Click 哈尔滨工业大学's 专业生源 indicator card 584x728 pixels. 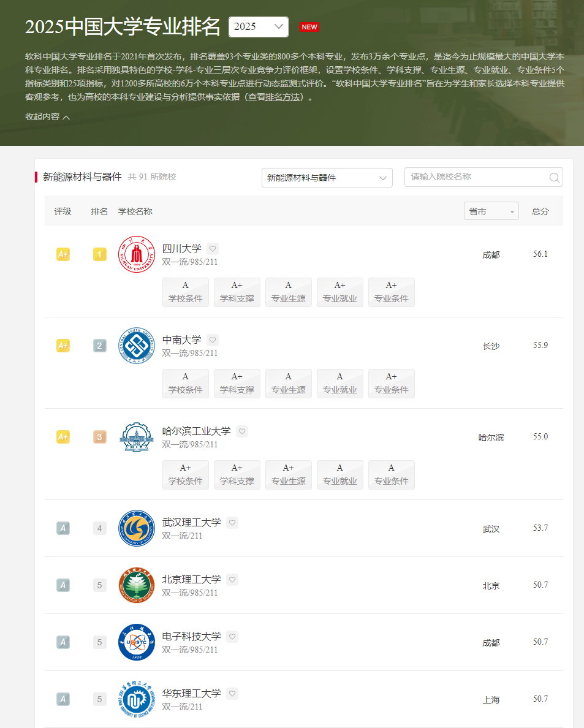289,474
